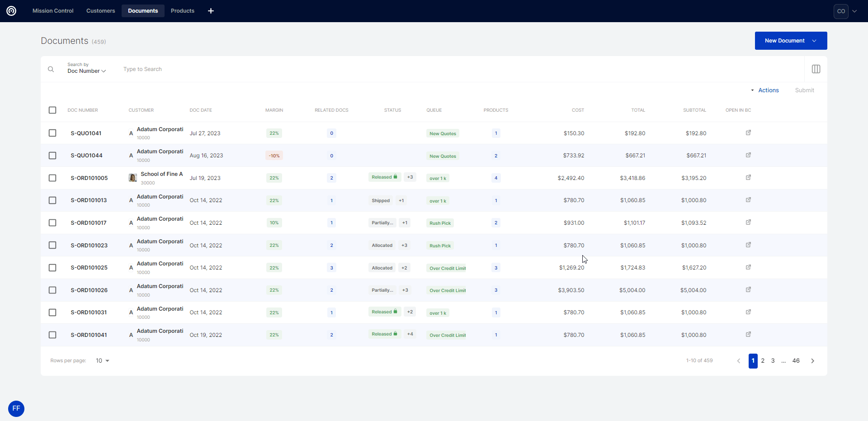Open the Search by Doc Number dropdown

click(86, 71)
